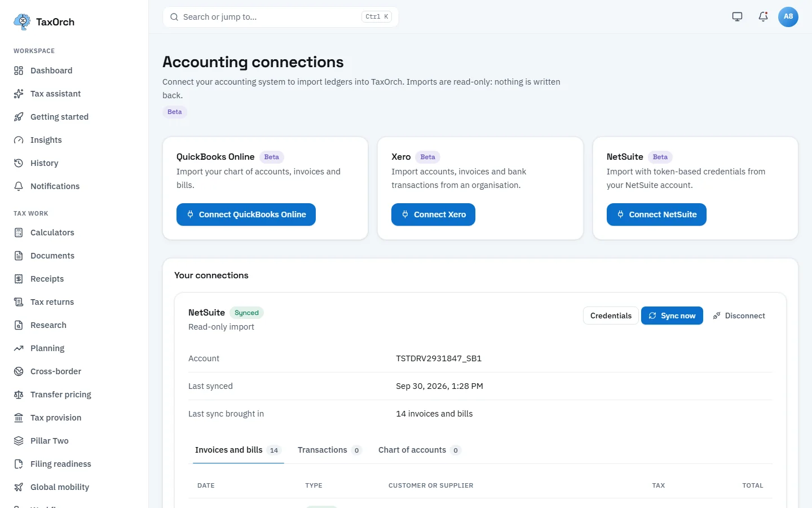Click the TaxOrch logo icon
Viewport: 812px width, 508px height.
point(22,21)
